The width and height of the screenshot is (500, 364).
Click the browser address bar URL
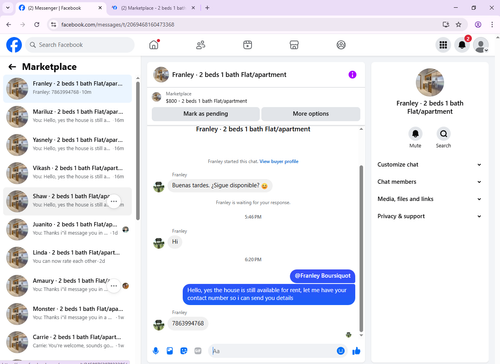(x=118, y=25)
